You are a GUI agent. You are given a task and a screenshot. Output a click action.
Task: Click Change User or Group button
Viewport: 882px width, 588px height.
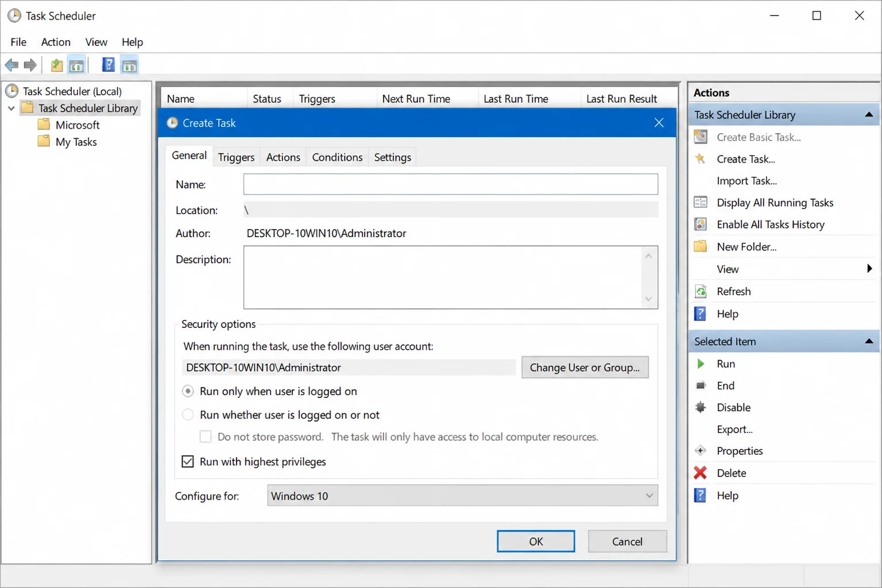tap(585, 367)
